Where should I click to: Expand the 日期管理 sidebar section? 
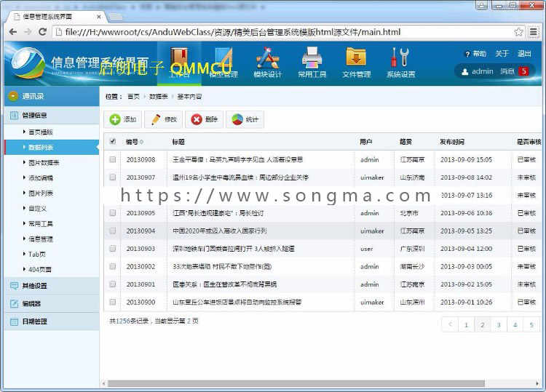52,321
